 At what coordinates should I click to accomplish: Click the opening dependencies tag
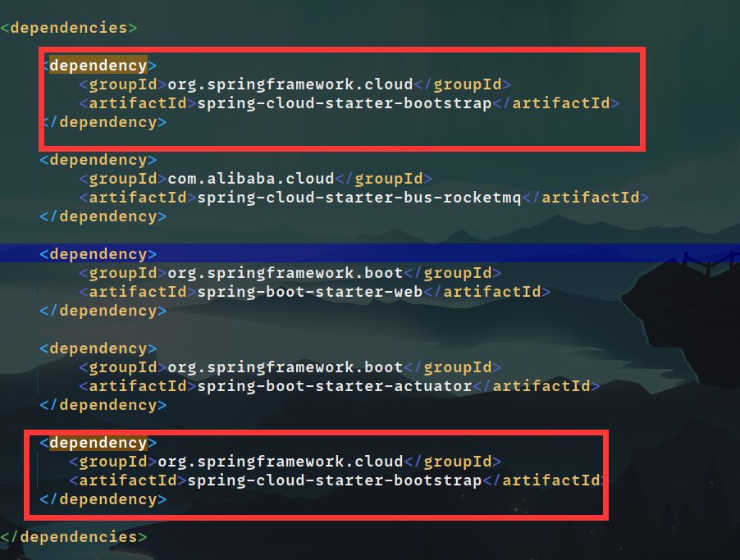[x=69, y=28]
